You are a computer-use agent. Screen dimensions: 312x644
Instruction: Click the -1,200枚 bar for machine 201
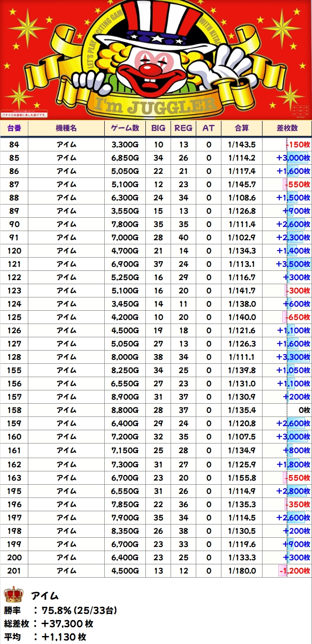coord(293,571)
